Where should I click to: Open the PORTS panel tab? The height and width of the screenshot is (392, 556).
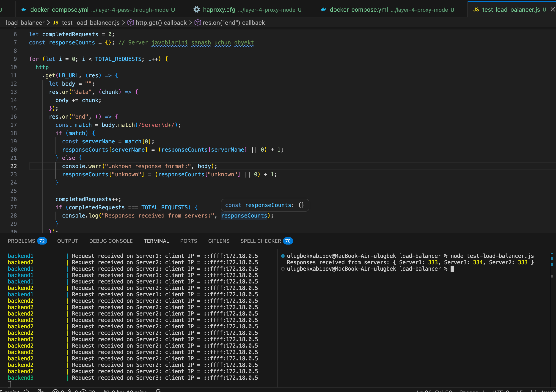[188, 241]
